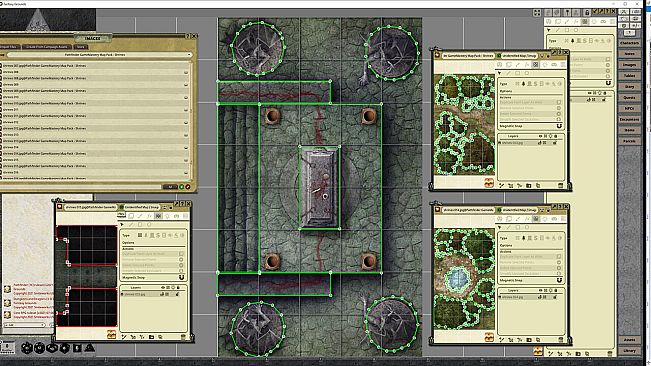This screenshot has width=651, height=366.
Task: Click the trash can in black grid map window
Action: coord(183,337)
